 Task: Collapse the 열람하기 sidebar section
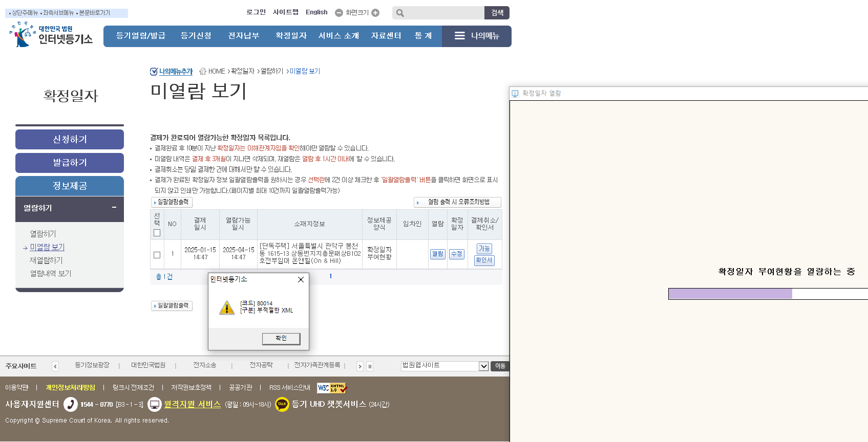[114, 208]
